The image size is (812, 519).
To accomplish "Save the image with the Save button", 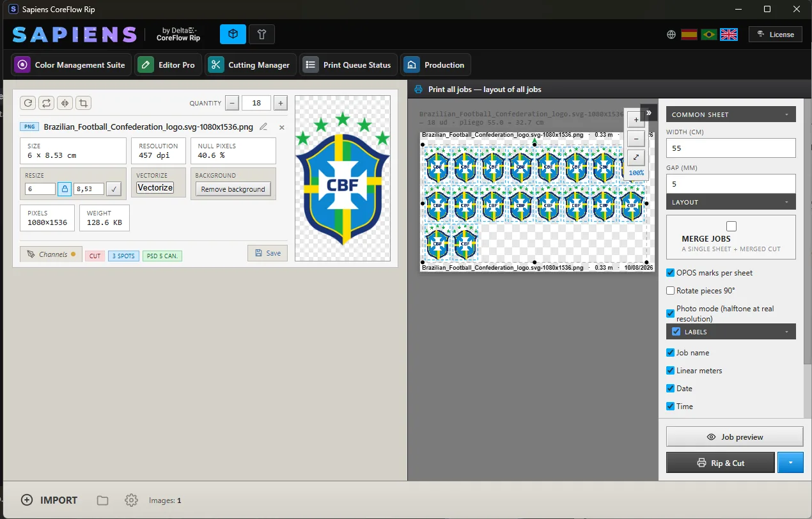I will [267, 253].
